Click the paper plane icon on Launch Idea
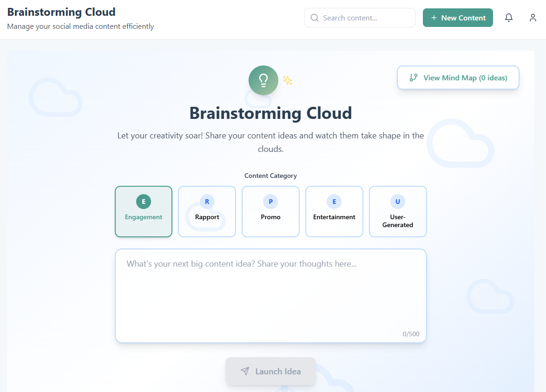This screenshot has width=546, height=392. 244,371
